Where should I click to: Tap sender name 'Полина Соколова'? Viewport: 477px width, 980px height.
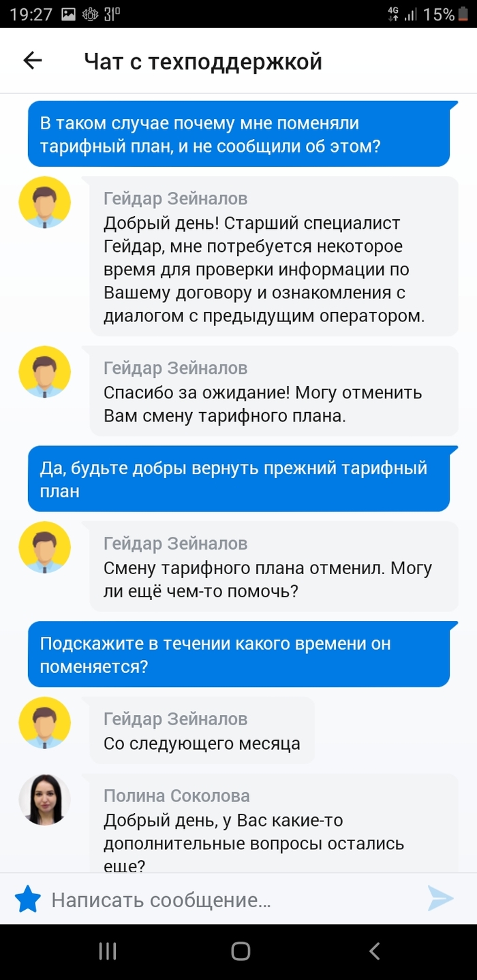[x=176, y=795]
